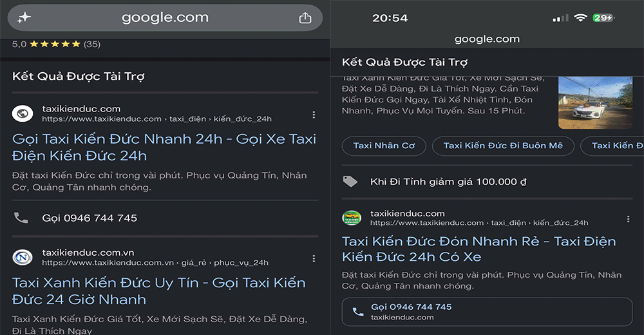Tap the phone icon inside right call button
Viewport: 644px width, 335px height.
point(358,312)
